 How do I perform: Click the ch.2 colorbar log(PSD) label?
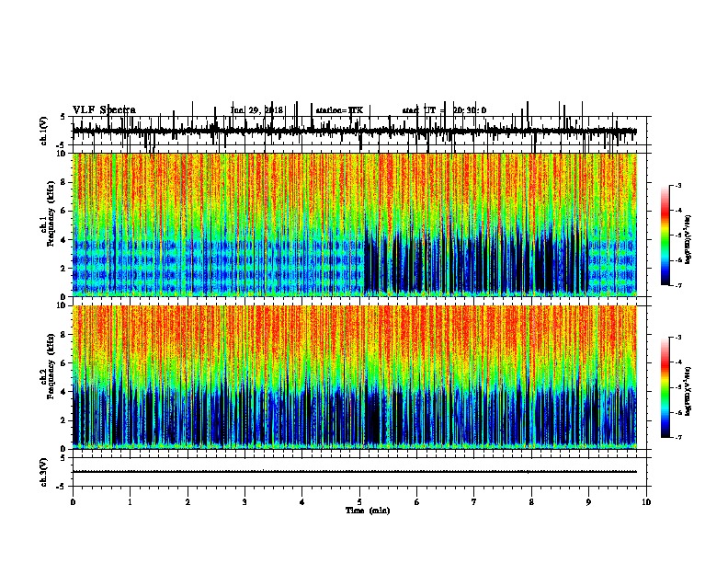pos(688,391)
